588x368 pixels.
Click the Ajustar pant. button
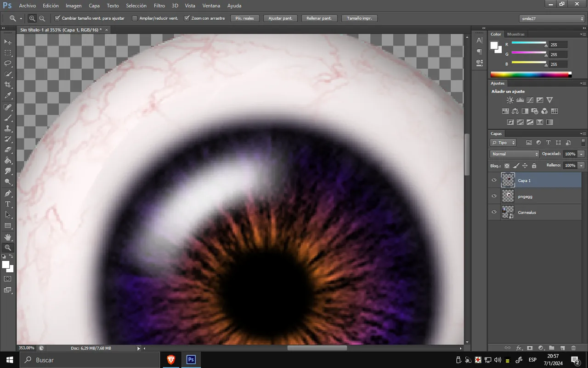click(x=280, y=18)
